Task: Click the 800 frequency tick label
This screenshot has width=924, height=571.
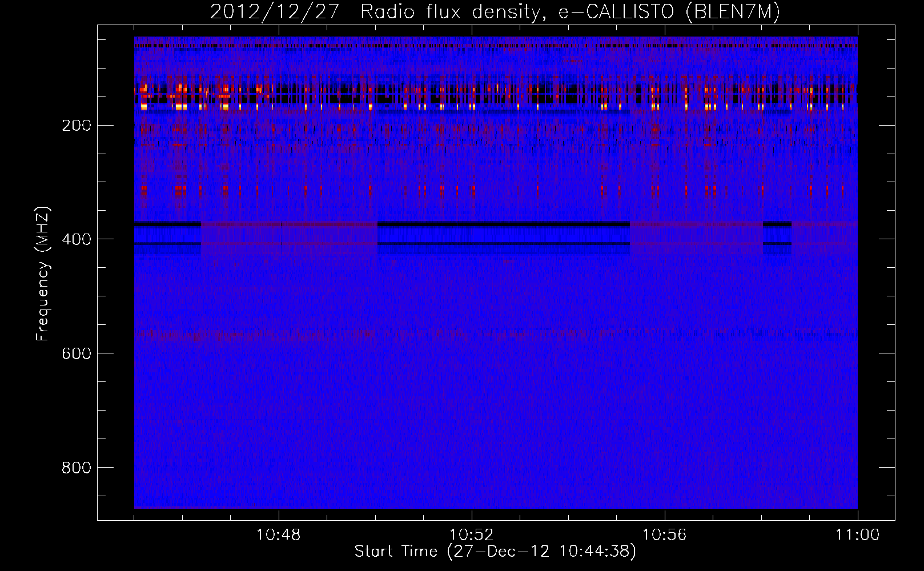Action: [77, 468]
